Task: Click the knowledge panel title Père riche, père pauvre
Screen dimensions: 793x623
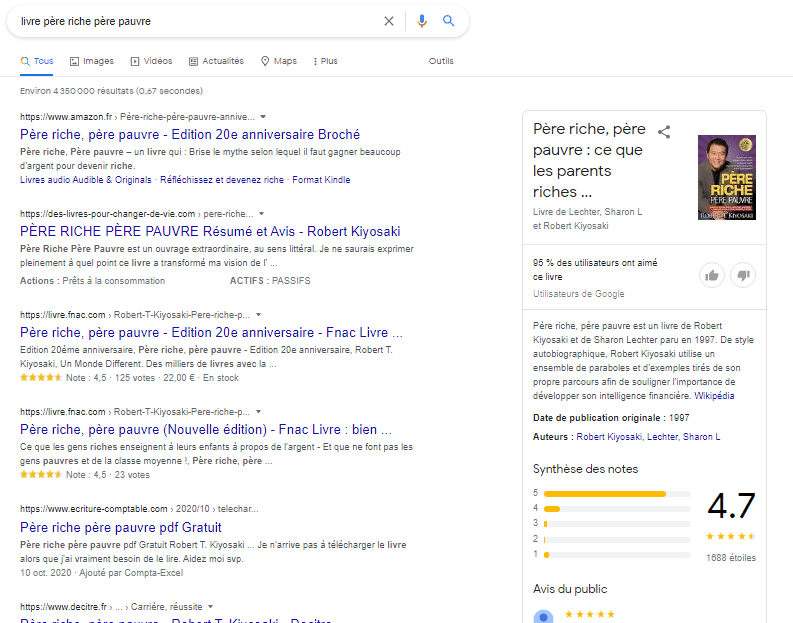Action: (589, 160)
